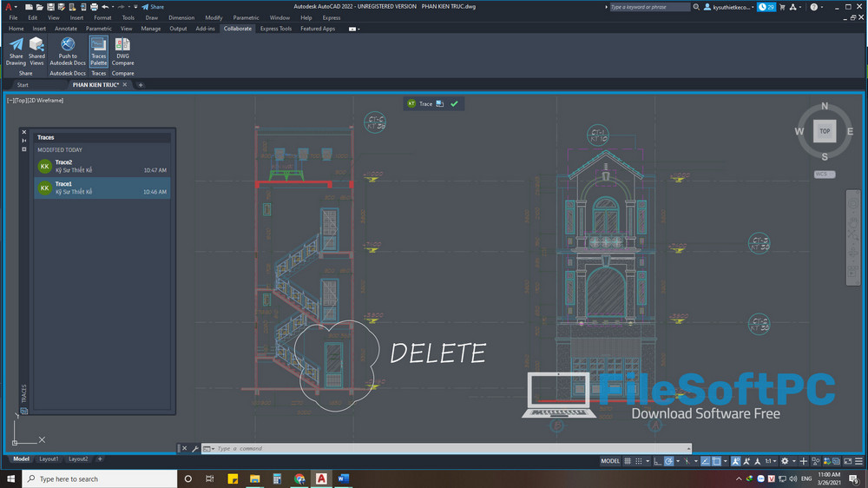Click the Undo arrow in quick access toolbar
Viewport: 868px width, 488px height.
105,7
